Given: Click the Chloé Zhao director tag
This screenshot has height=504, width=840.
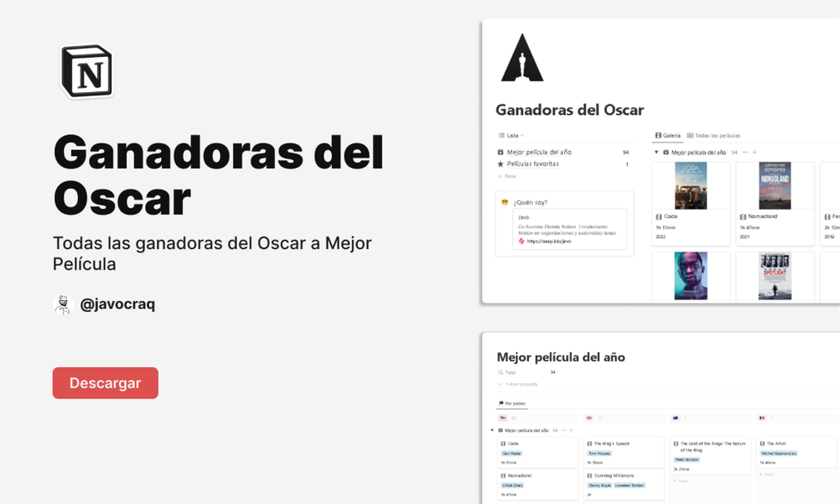Looking at the screenshot, I should (512, 486).
